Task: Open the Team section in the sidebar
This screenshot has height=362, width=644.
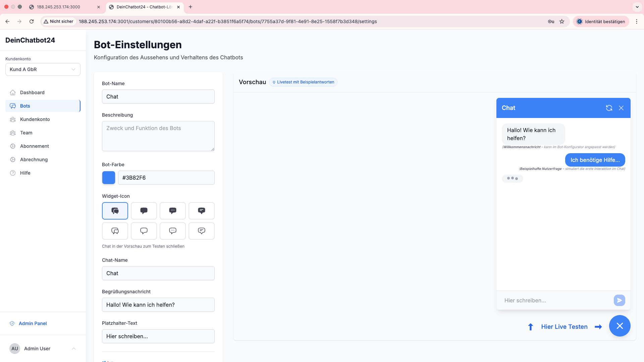Action: point(26,133)
